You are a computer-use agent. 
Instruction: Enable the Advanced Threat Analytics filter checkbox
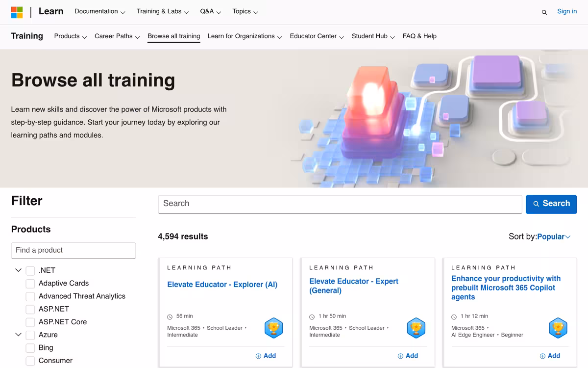click(30, 296)
